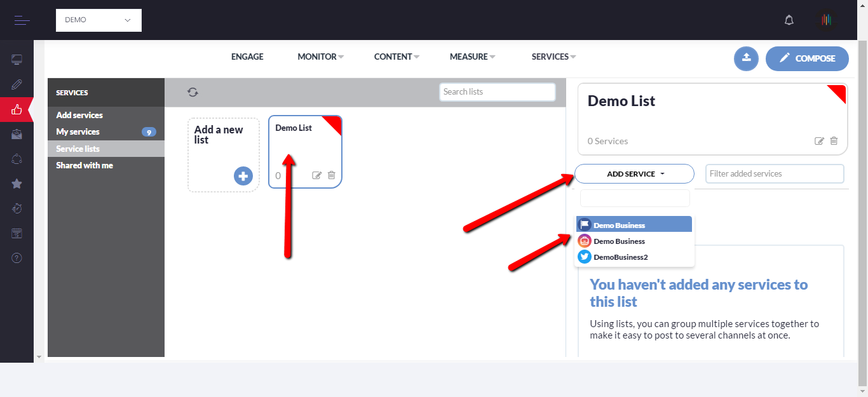Click the help question mark sidebar icon
Viewport: 868px width, 397px height.
tap(17, 258)
